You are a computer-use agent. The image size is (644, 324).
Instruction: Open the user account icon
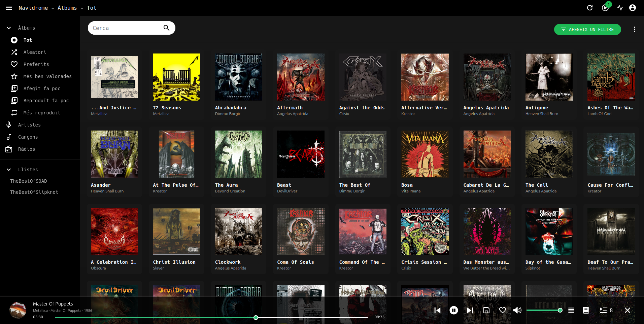pos(633,8)
